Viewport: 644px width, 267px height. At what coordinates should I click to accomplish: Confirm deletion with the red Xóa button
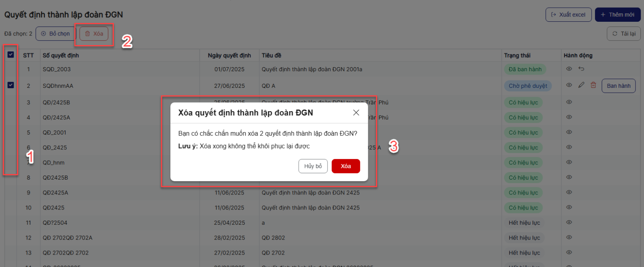point(345,166)
